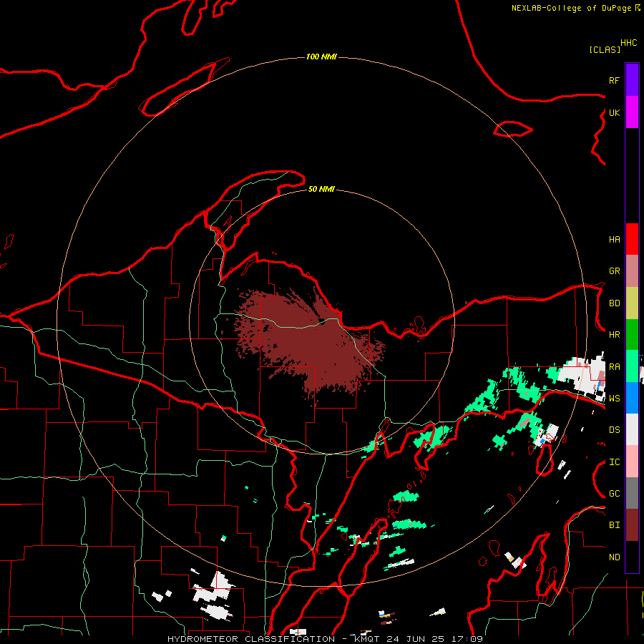The image size is (644, 644).
Task: Click the UK legend label
Action: click(x=614, y=112)
